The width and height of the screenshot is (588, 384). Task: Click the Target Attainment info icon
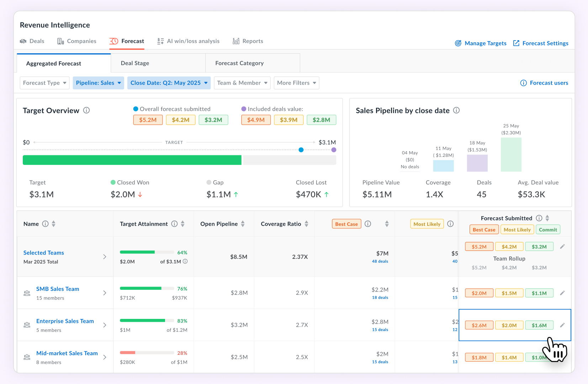pos(174,224)
